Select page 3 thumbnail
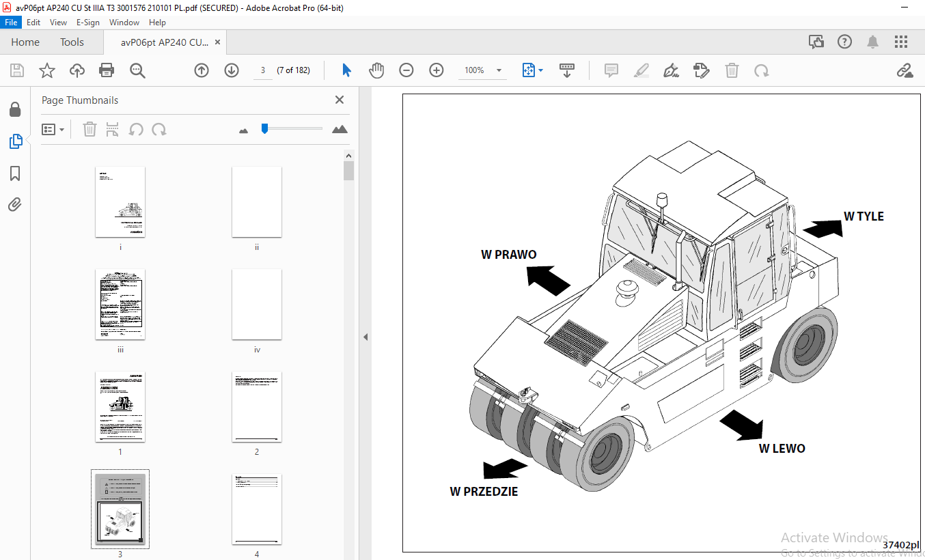Viewport: 925px width, 560px height. (x=120, y=509)
